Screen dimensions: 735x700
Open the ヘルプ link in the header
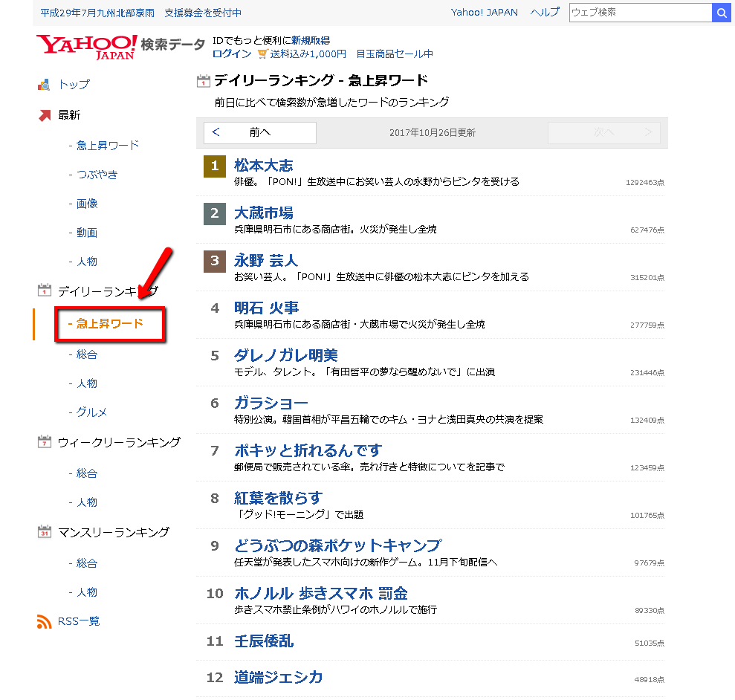[545, 13]
